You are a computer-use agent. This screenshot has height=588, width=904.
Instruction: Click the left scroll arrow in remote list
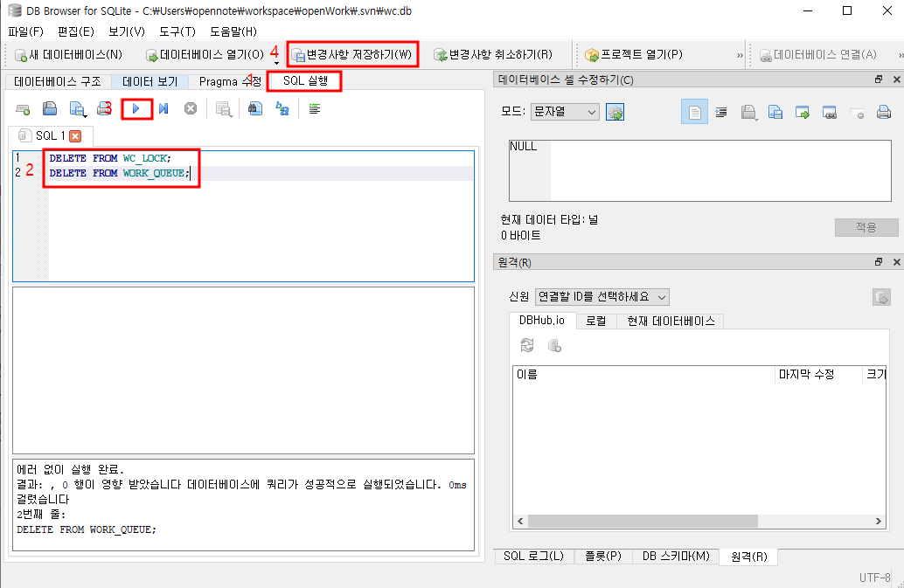pos(520,522)
